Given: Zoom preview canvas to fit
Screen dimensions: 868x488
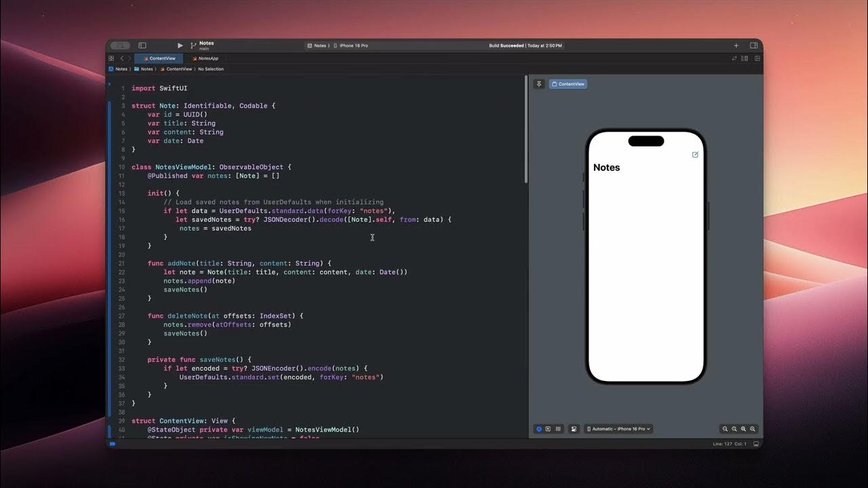Looking at the screenshot, I should [743, 429].
